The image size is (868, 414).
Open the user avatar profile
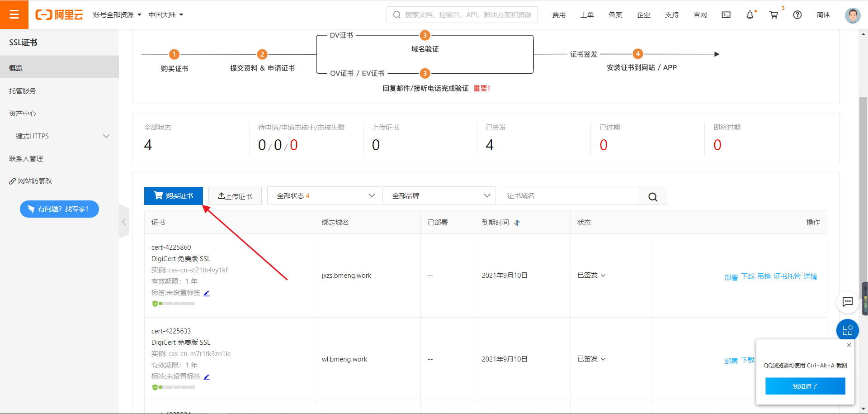point(852,15)
